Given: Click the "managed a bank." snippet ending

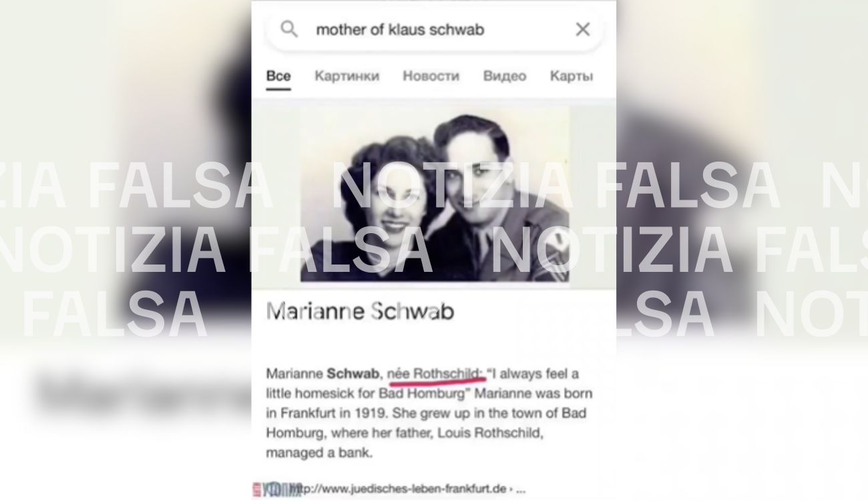Looking at the screenshot, I should (319, 454).
